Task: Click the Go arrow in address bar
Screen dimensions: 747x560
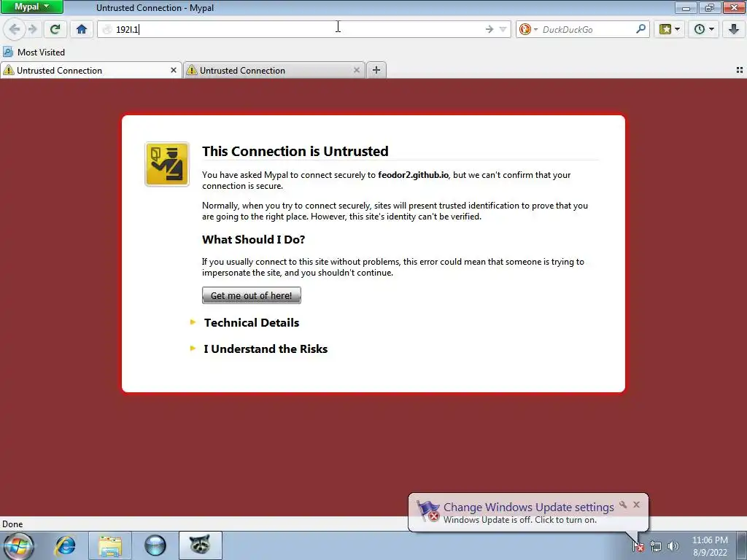Action: point(489,29)
